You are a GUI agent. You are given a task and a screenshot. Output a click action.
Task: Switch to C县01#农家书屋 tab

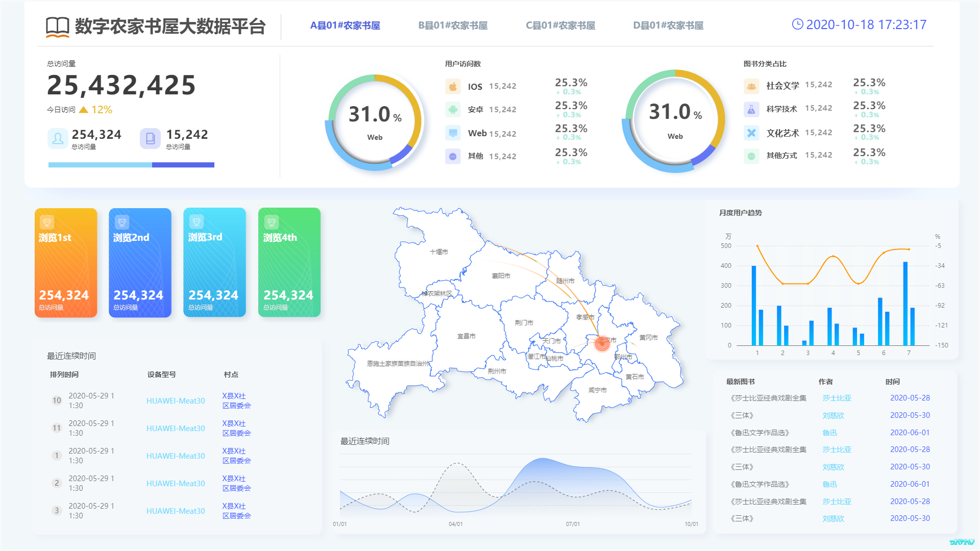tap(560, 26)
